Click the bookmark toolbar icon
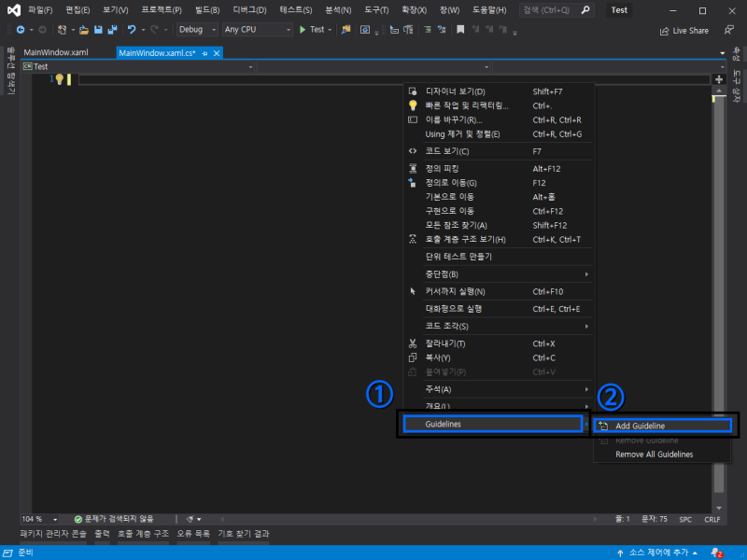747x560 pixels. [460, 30]
